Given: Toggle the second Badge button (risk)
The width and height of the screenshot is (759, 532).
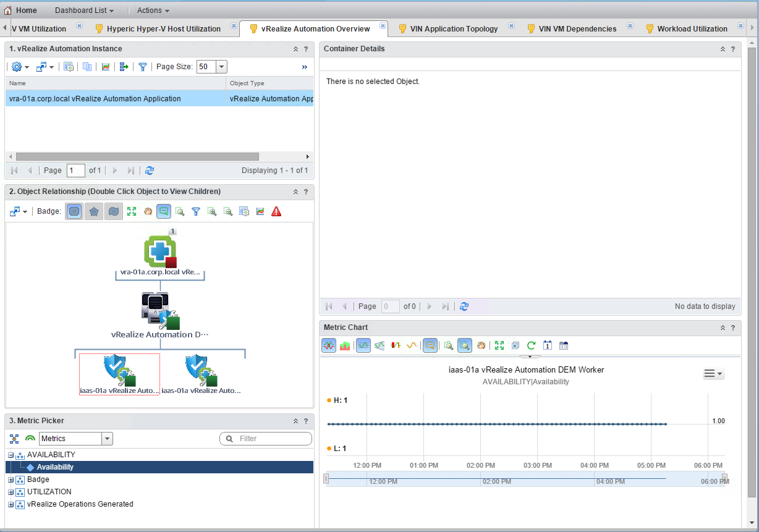Looking at the screenshot, I should pos(93,211).
